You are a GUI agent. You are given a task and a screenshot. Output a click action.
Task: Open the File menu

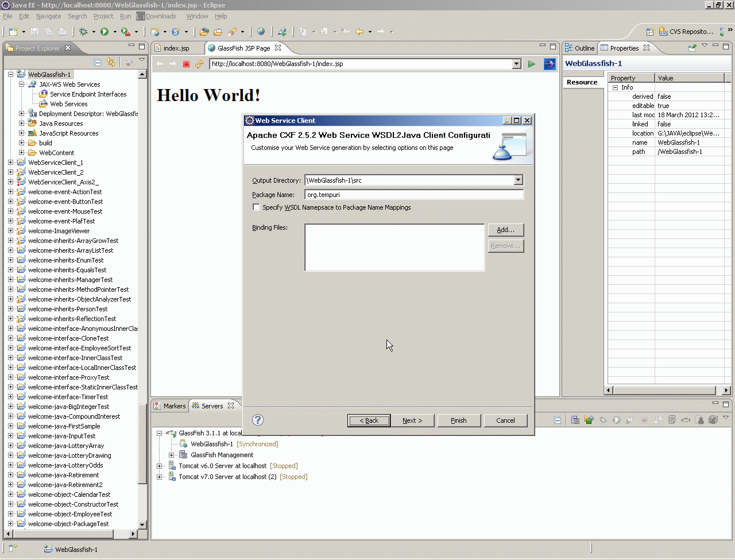coord(7,16)
